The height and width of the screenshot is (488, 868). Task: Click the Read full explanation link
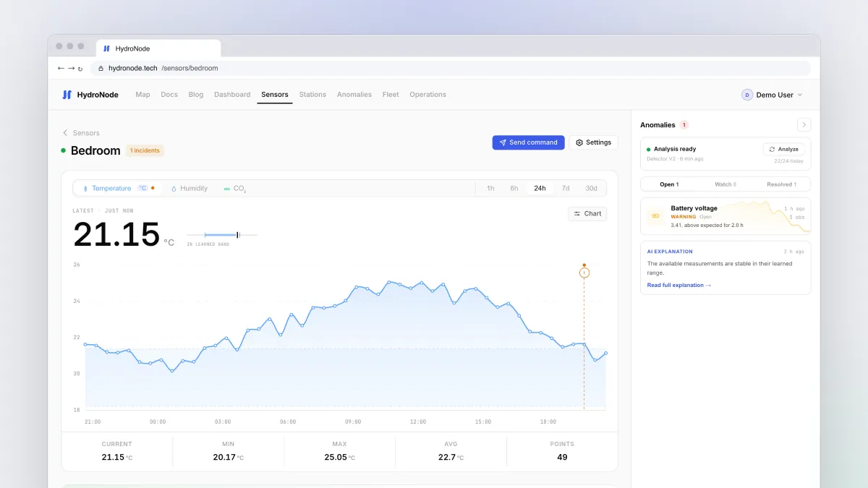[x=679, y=285]
